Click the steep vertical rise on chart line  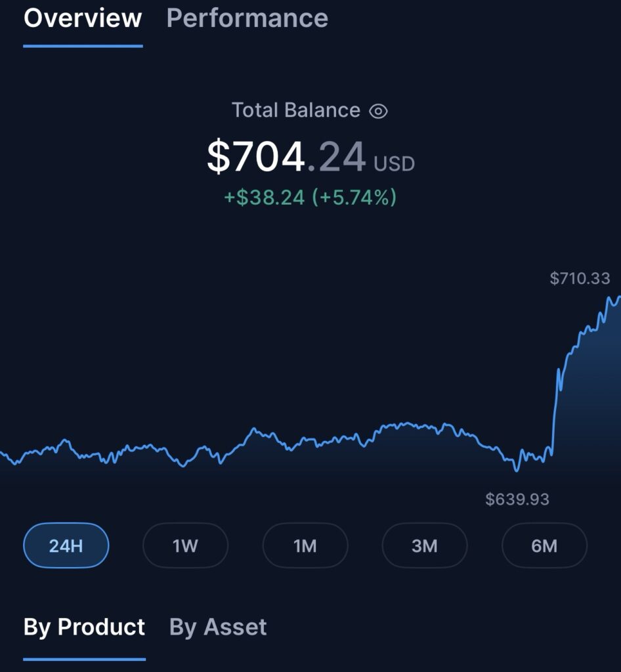pos(555,411)
